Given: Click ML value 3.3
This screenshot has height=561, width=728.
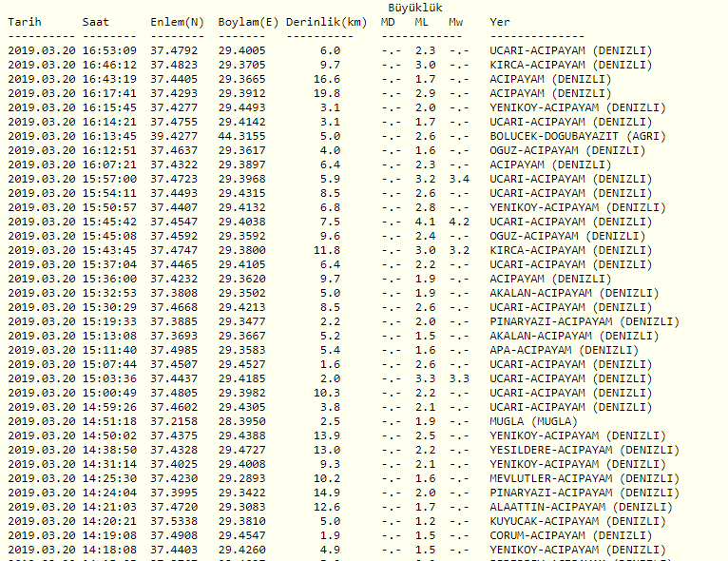Looking at the screenshot, I should (x=425, y=379).
